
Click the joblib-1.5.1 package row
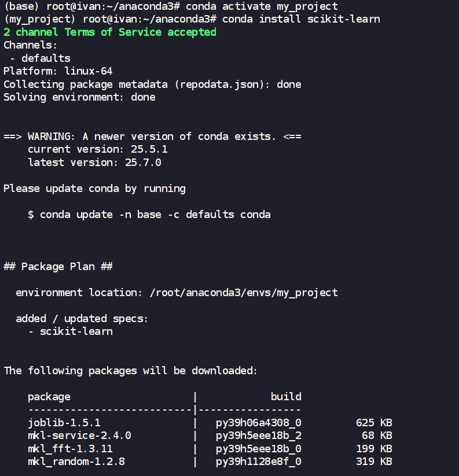tap(64, 423)
